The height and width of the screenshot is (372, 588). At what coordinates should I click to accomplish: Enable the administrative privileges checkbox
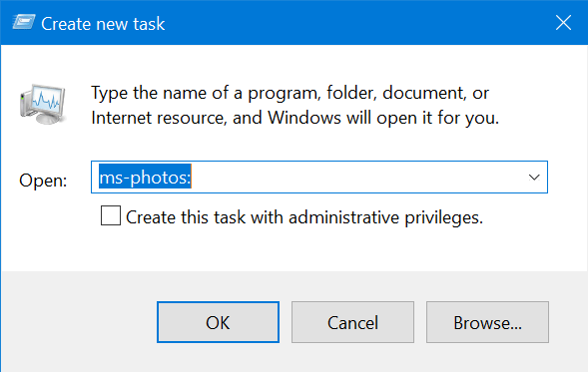point(111,215)
